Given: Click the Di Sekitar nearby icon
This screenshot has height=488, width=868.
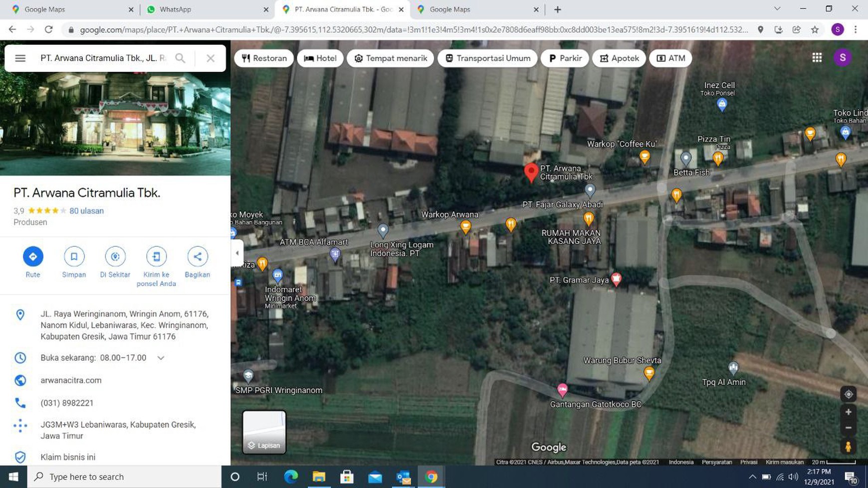Looking at the screenshot, I should click(115, 257).
